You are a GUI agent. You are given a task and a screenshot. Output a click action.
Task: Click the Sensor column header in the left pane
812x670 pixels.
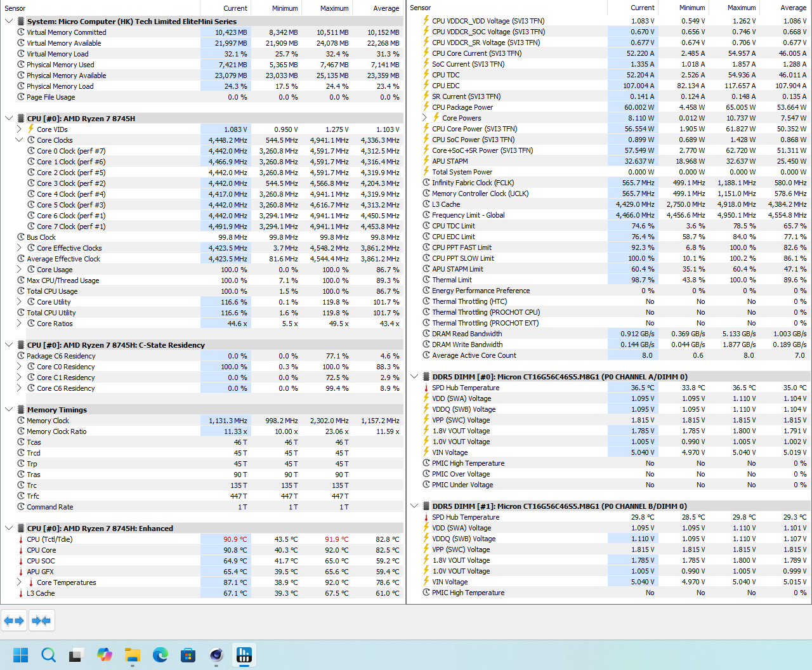click(x=100, y=8)
